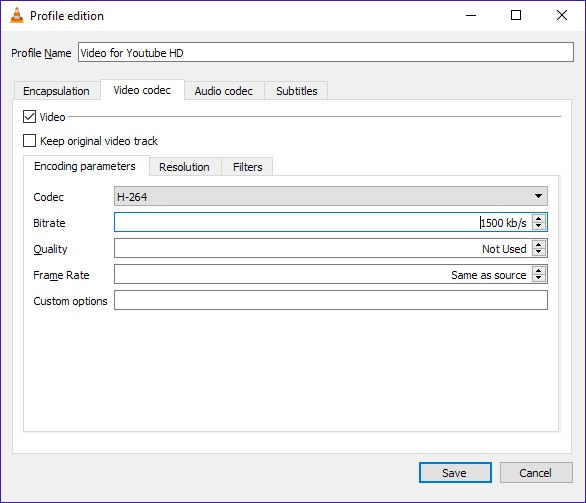Image resolution: width=586 pixels, height=503 pixels.
Task: Decrease Bitrate with the down arrow
Action: pyautogui.click(x=539, y=226)
